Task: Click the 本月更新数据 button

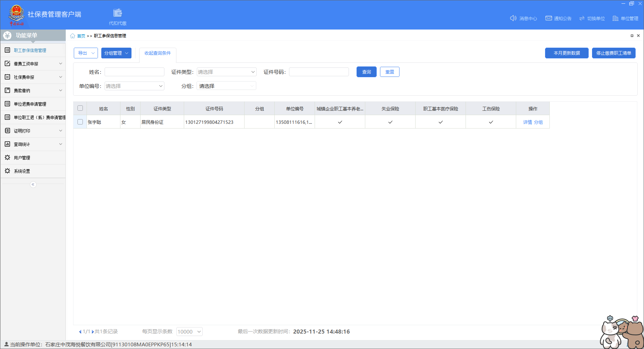Action: tap(567, 53)
